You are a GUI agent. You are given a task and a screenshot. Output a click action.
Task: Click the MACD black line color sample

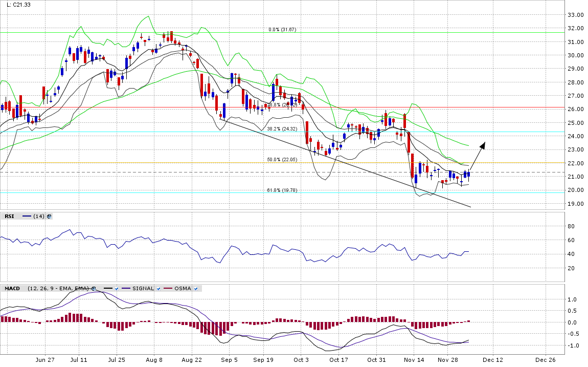[107, 289]
